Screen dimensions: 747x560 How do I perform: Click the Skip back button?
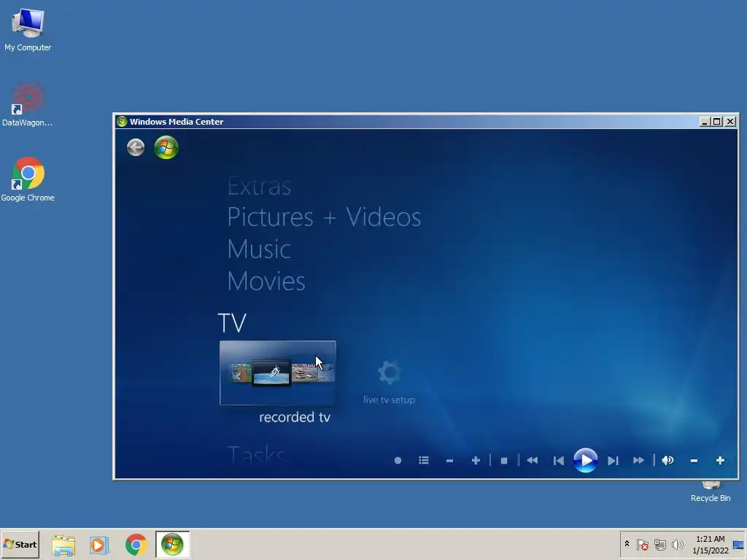pyautogui.click(x=559, y=461)
